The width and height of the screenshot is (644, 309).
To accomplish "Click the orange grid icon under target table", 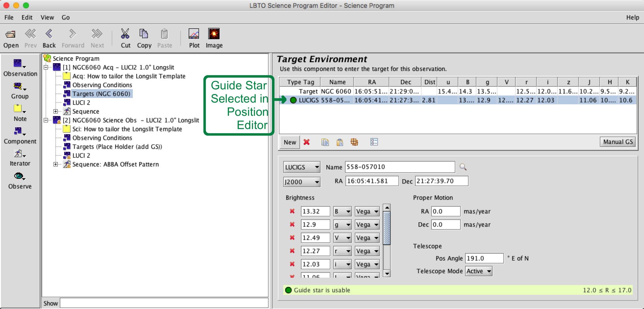I will [354, 142].
